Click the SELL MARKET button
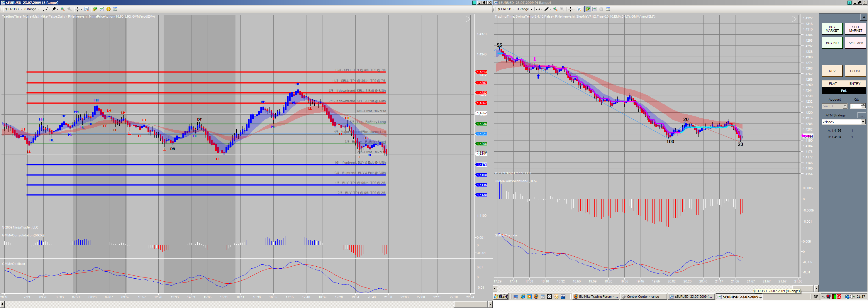The width and height of the screenshot is (868, 308). (855, 29)
